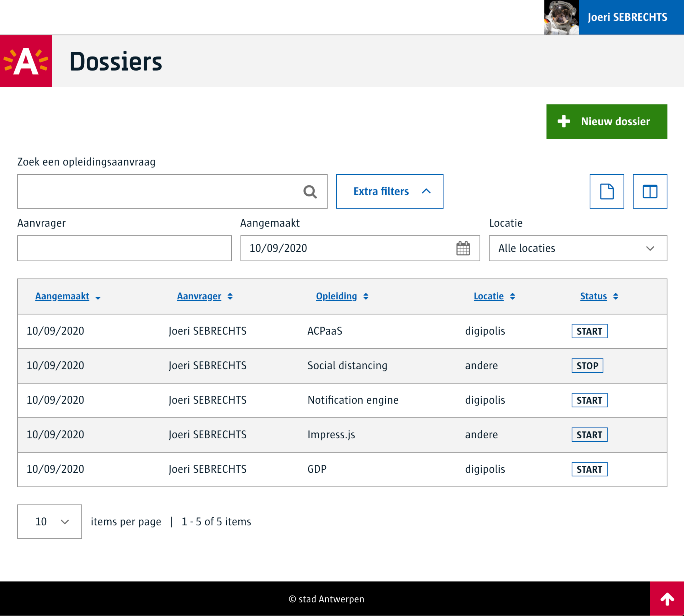
Task: Sort by Locatie column header
Action: coord(489,296)
